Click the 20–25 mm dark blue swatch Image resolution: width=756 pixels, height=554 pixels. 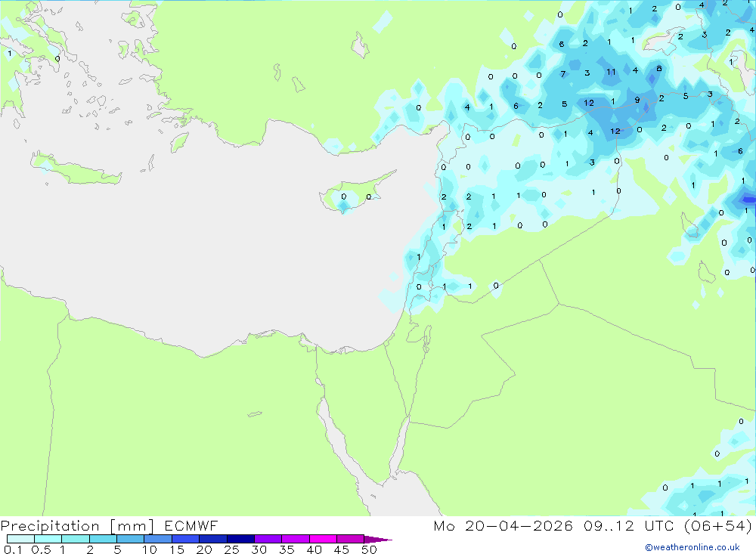(x=213, y=539)
